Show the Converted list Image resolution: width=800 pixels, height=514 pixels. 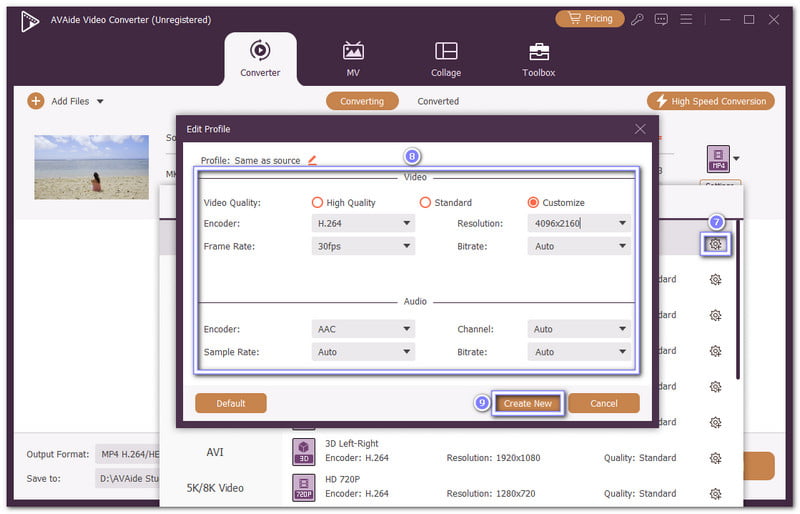pos(438,101)
